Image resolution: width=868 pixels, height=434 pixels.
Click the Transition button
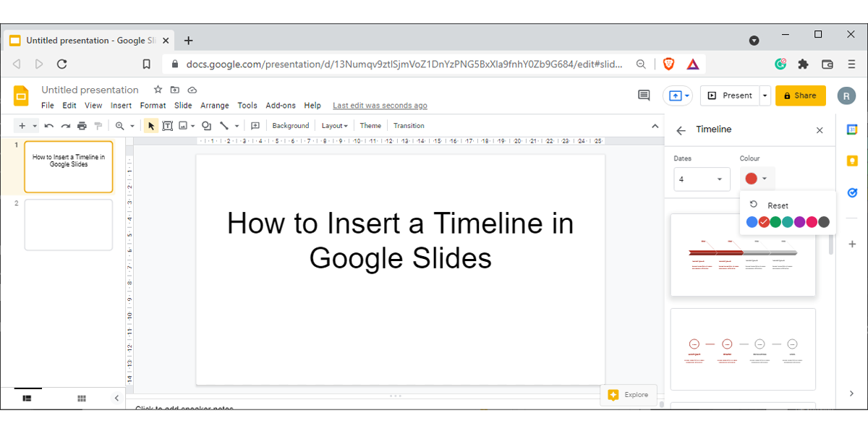409,126
